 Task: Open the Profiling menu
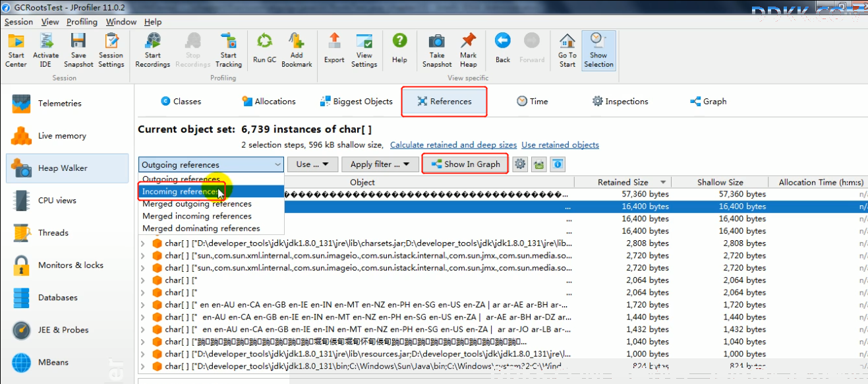point(82,22)
